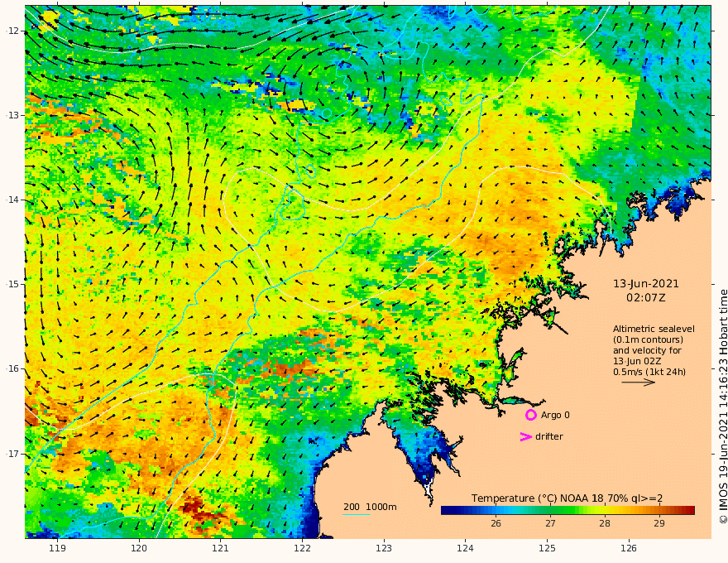Click the 29 value on temperature scale
Screen dimensions: 728x563
659,523
